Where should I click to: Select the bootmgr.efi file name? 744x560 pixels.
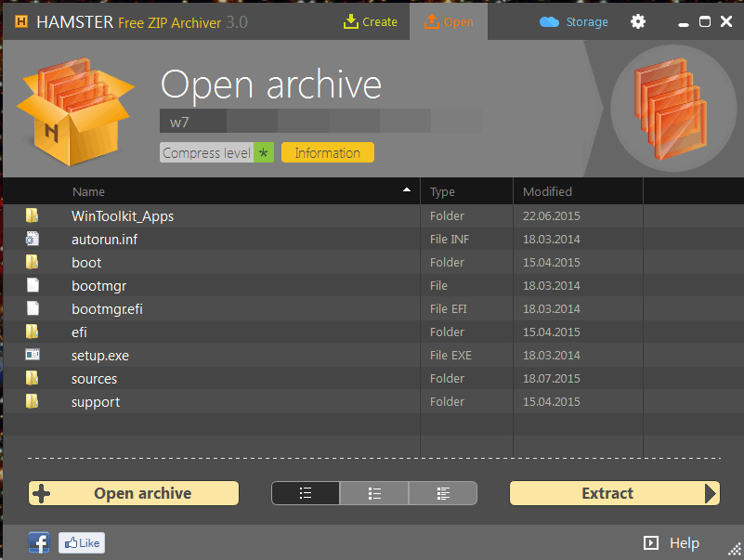[x=107, y=309]
